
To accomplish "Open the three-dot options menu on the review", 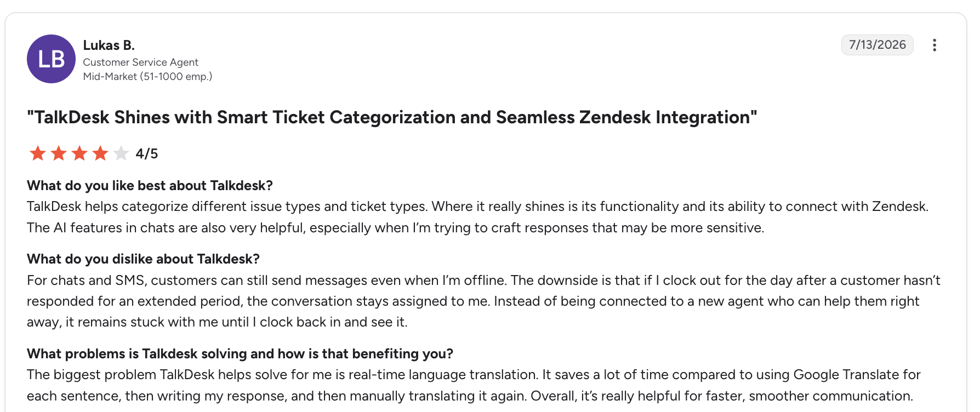I will click(935, 45).
